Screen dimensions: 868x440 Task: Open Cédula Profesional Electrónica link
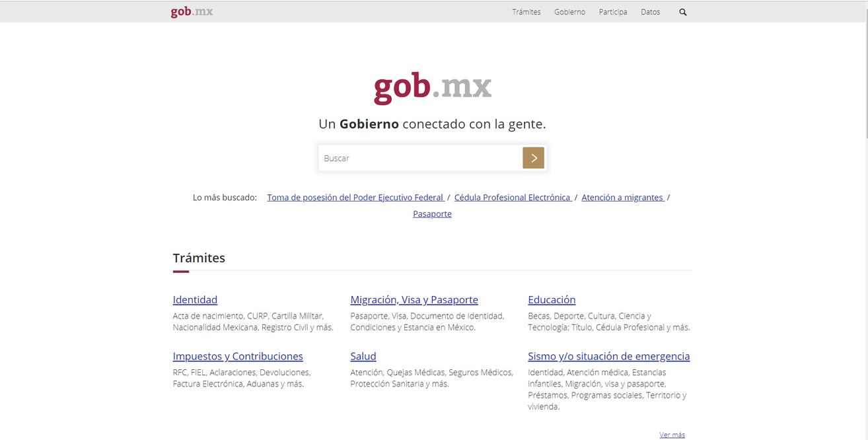[x=512, y=198]
